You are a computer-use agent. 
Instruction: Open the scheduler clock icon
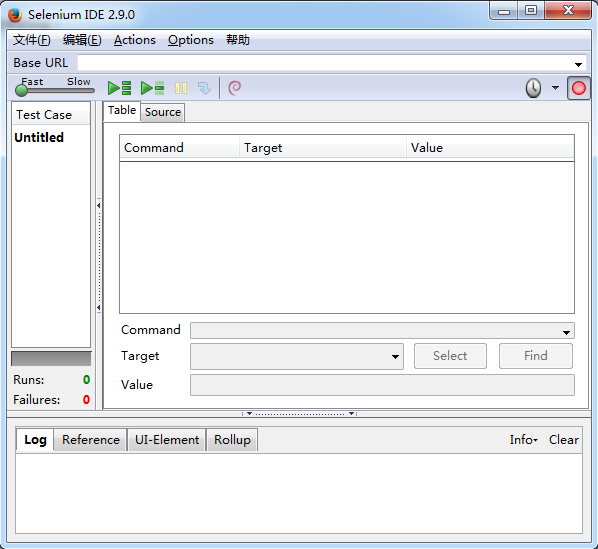point(533,88)
